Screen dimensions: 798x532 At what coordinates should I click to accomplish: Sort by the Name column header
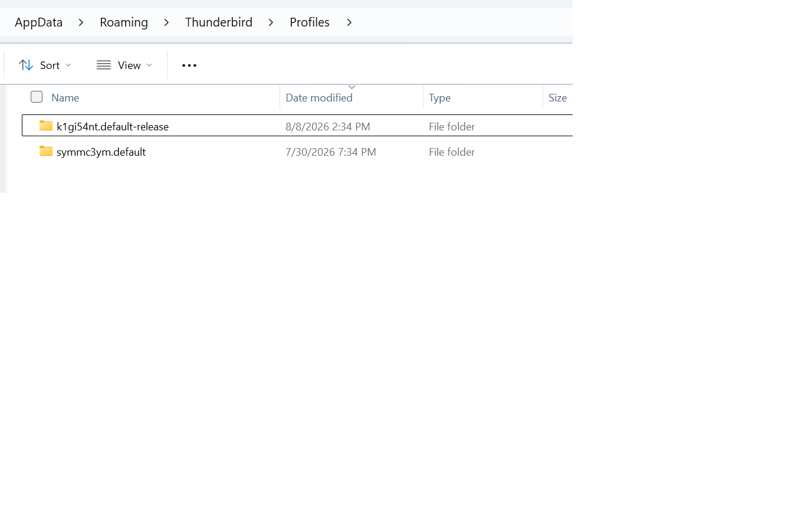[65, 98]
